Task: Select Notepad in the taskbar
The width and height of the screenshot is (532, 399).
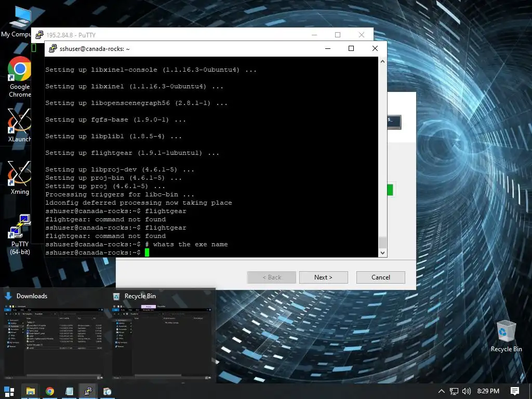Action: pos(69,391)
